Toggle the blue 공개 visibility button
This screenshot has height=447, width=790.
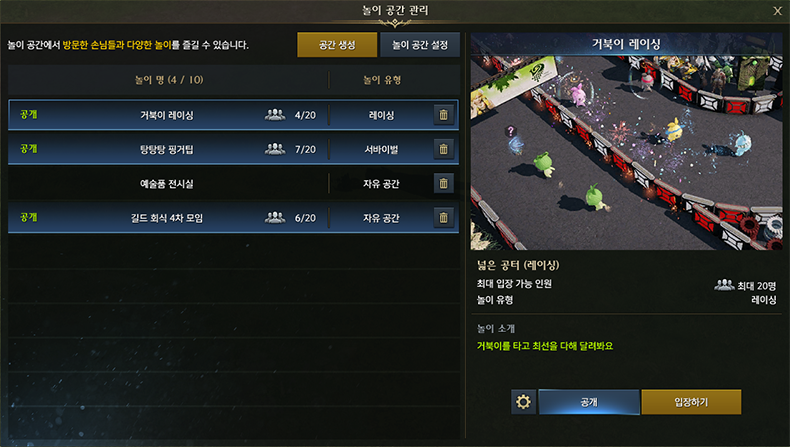pos(589,402)
